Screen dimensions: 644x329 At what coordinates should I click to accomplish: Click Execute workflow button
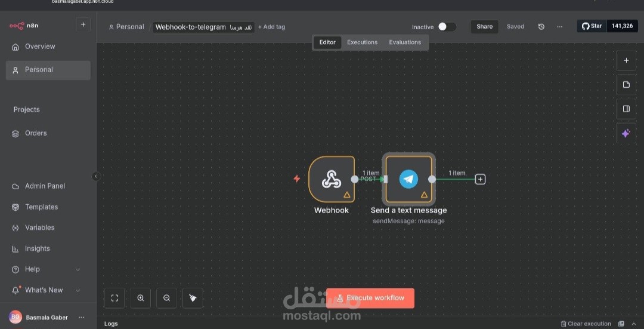point(370,298)
